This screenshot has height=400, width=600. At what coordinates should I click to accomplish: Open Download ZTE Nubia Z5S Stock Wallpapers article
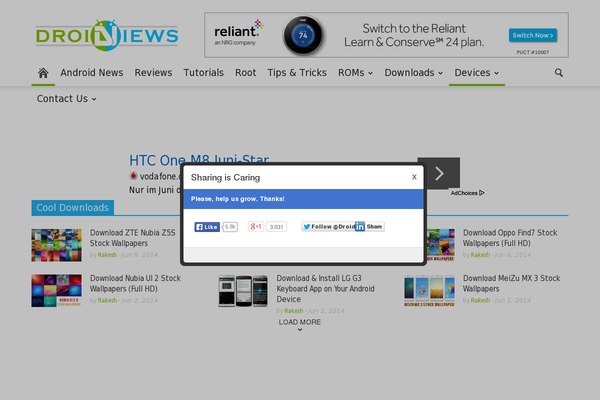pos(132,238)
